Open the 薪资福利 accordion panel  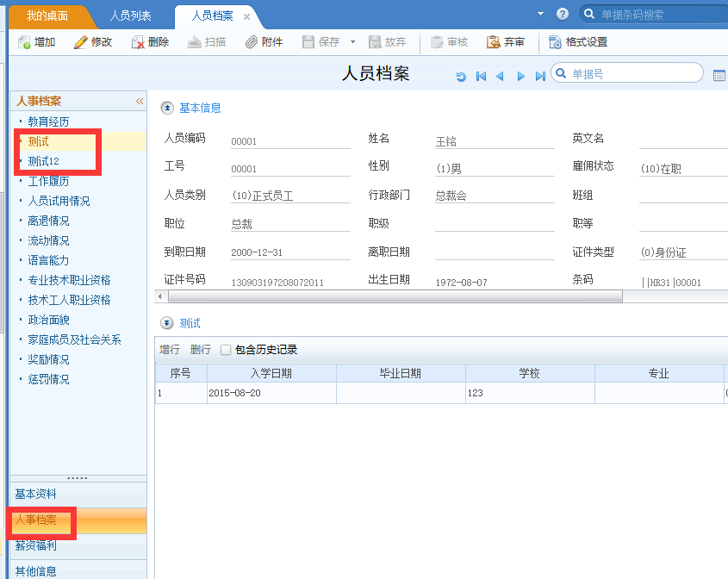click(x=78, y=546)
